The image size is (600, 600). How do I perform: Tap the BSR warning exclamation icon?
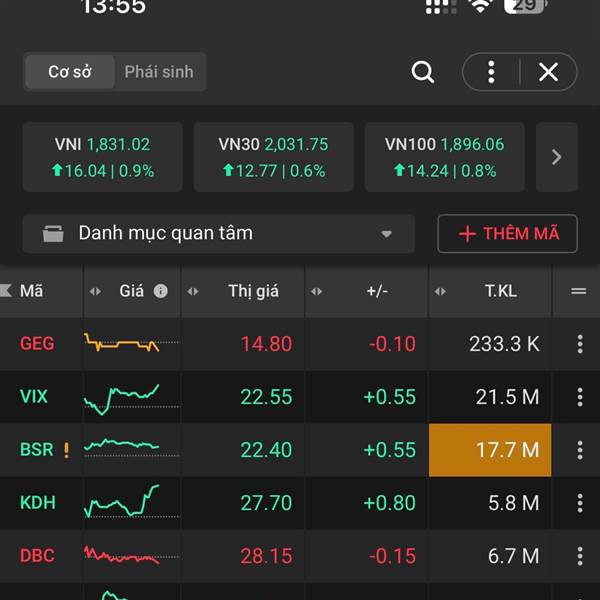(x=67, y=450)
